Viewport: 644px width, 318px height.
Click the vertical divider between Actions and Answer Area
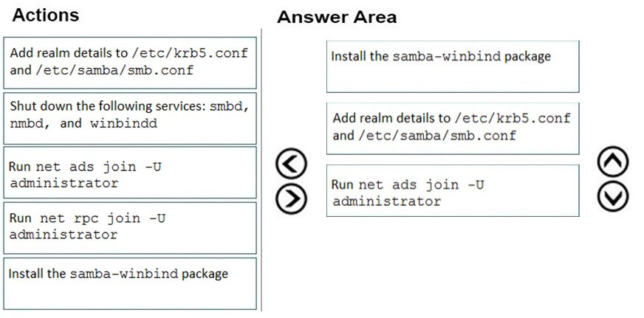(x=261, y=170)
